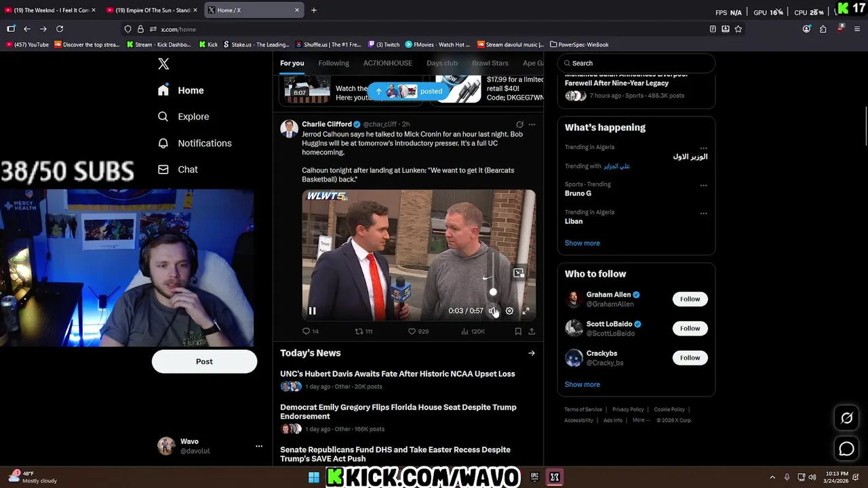
Task: Toggle video picture-in-picture mini player
Action: (x=519, y=273)
